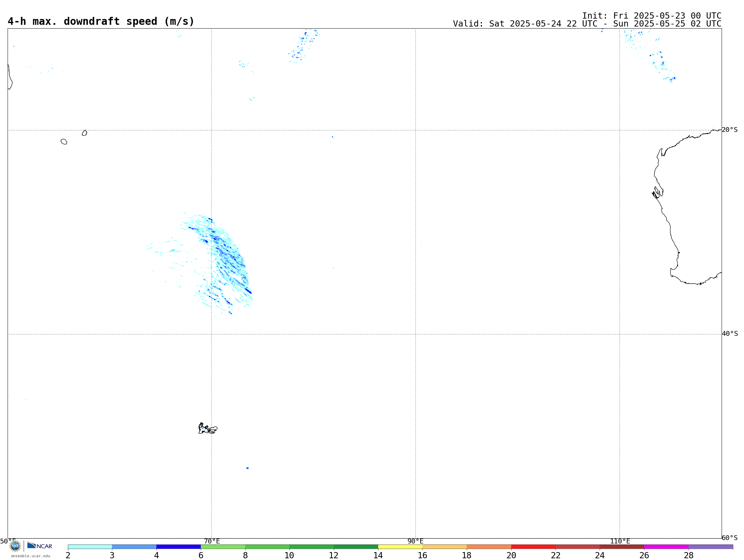Click the plot title '4-h max. downdraft speed (m/s)'
Viewport: 744px width, 560px height.
pos(101,21)
